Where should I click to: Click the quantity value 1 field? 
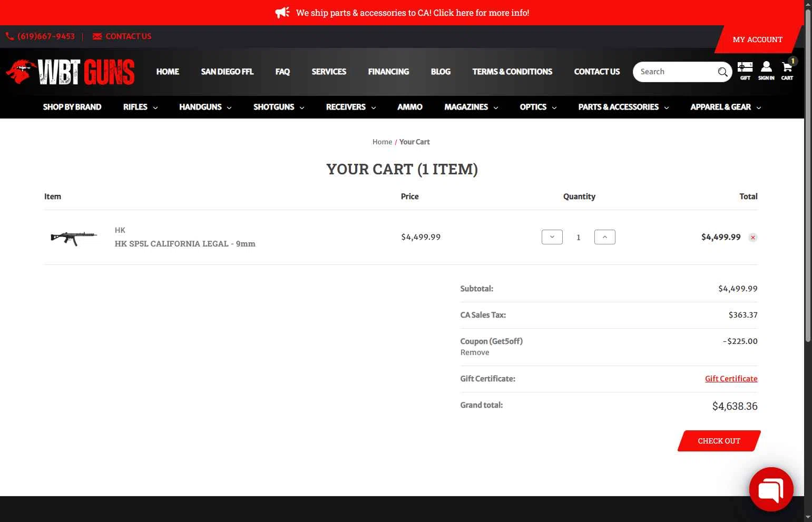point(579,238)
